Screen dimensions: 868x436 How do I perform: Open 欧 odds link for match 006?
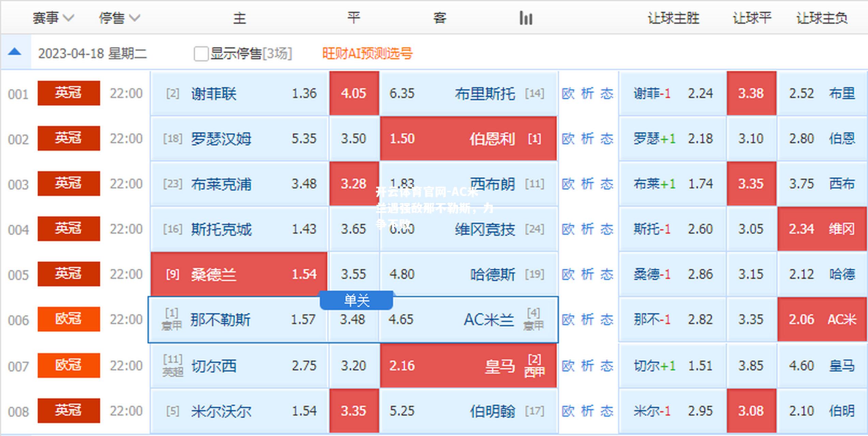[568, 320]
